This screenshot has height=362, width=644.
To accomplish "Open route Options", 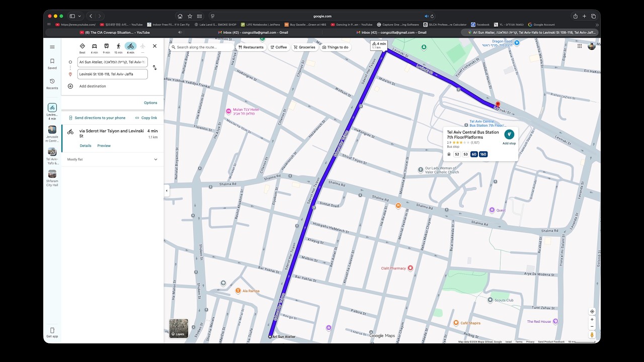I will [150, 103].
